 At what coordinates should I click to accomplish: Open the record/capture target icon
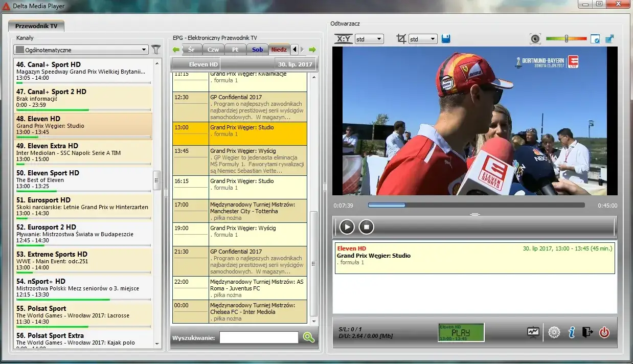535,38
